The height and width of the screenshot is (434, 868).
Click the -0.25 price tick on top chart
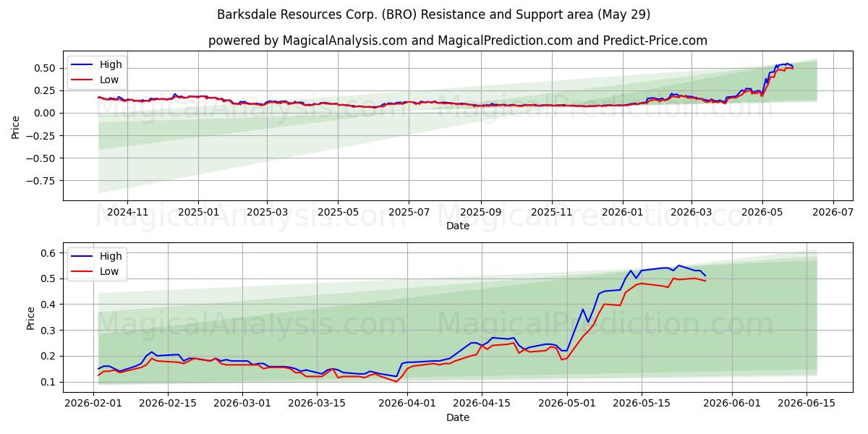pos(43,136)
